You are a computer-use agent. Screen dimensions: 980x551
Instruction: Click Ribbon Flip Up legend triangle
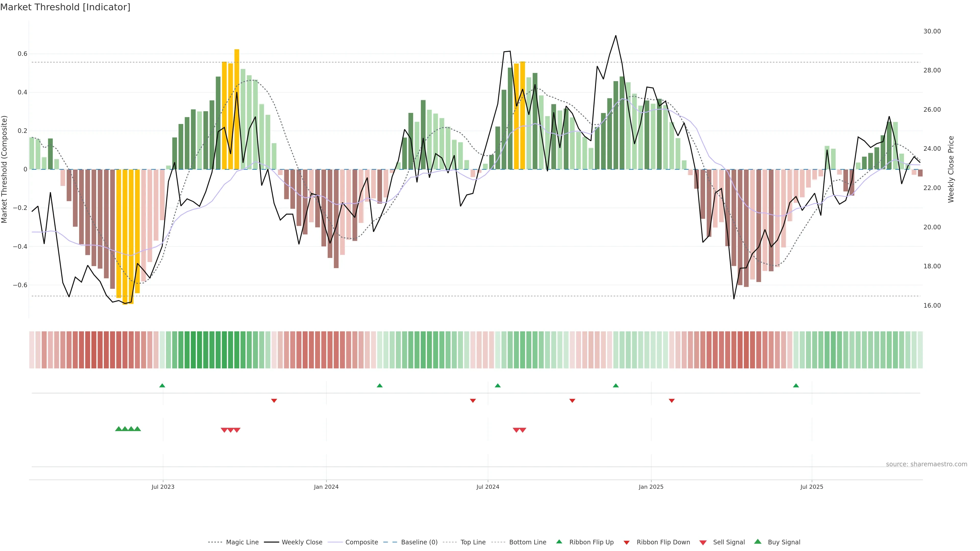(559, 542)
